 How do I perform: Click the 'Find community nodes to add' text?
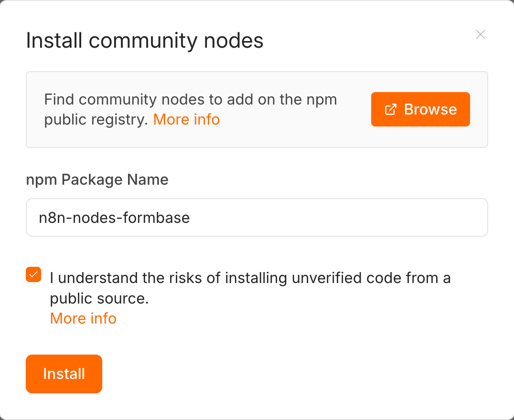pyautogui.click(x=191, y=109)
